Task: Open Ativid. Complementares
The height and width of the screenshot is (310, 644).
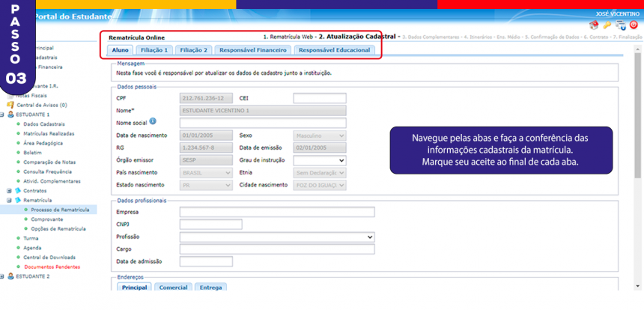Action: [52, 181]
